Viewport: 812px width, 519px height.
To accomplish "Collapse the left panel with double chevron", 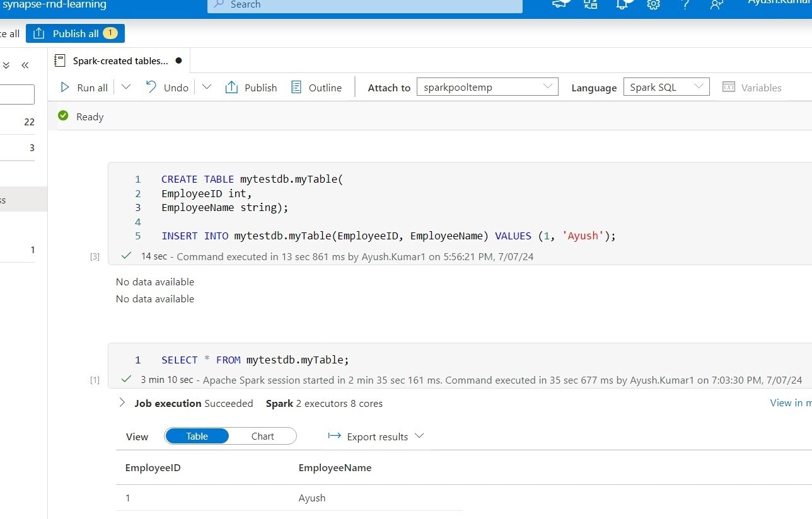I will pyautogui.click(x=25, y=66).
